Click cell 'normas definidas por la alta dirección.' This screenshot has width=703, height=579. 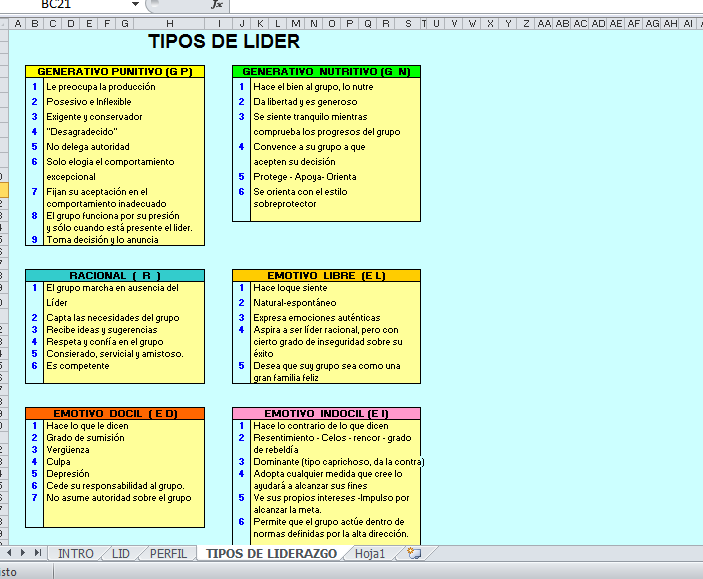331,534
